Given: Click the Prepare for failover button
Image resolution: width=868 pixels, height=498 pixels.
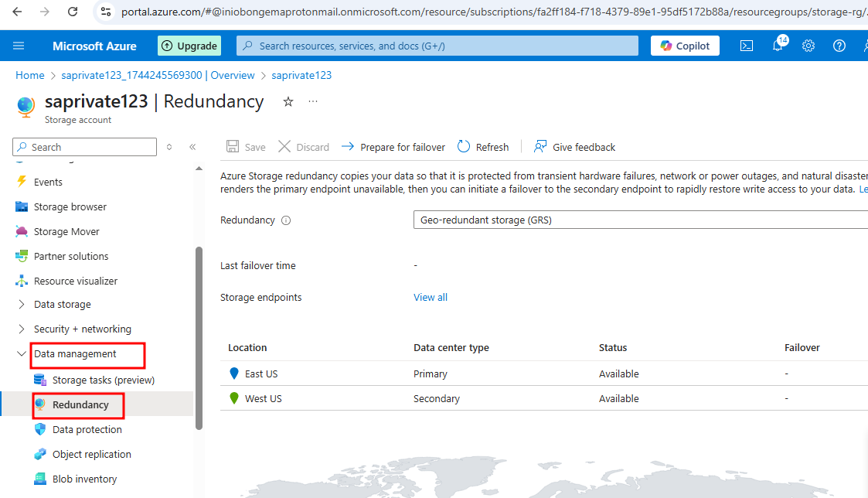Looking at the screenshot, I should pyautogui.click(x=393, y=147).
